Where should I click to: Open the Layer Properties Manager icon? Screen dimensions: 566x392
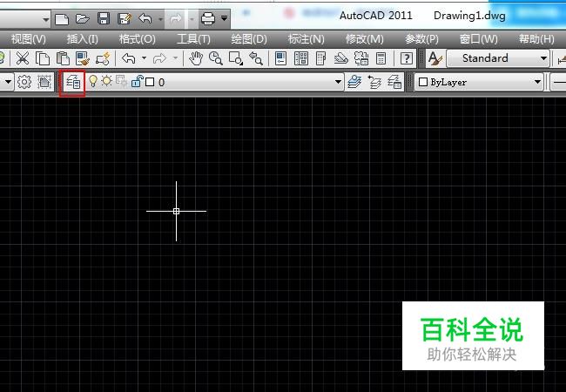pos(73,82)
